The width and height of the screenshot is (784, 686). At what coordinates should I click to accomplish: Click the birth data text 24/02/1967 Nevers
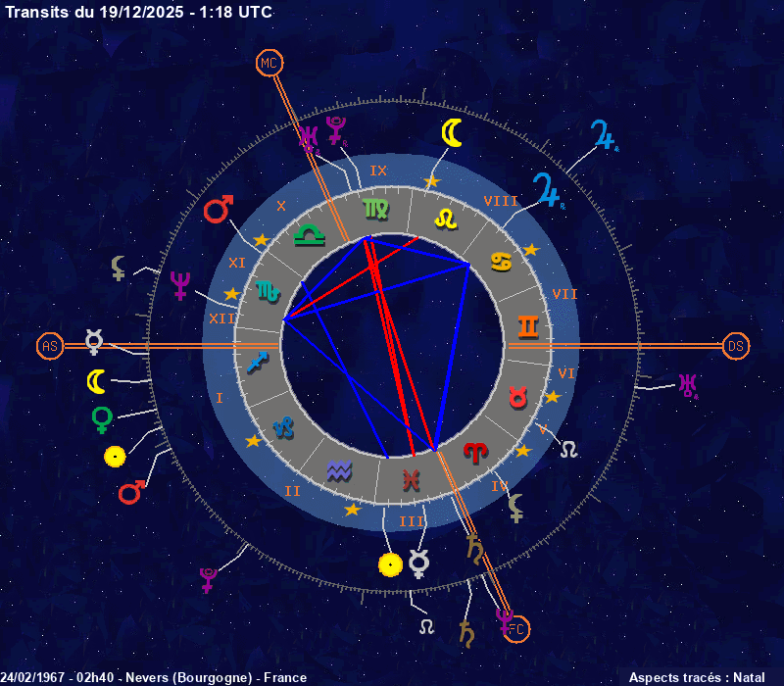point(154,677)
